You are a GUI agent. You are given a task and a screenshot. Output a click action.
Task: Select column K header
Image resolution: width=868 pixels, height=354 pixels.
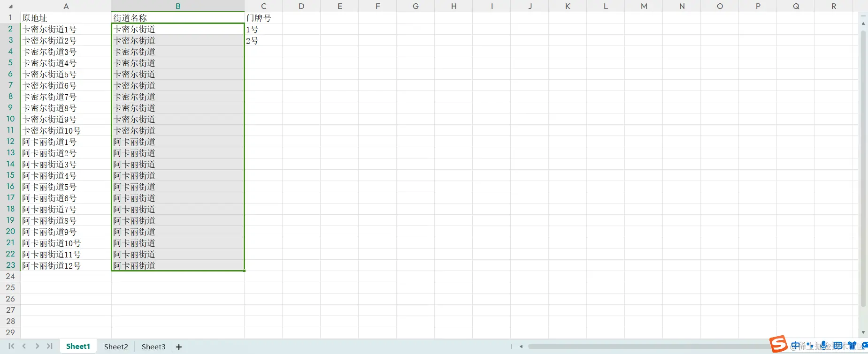(568, 6)
